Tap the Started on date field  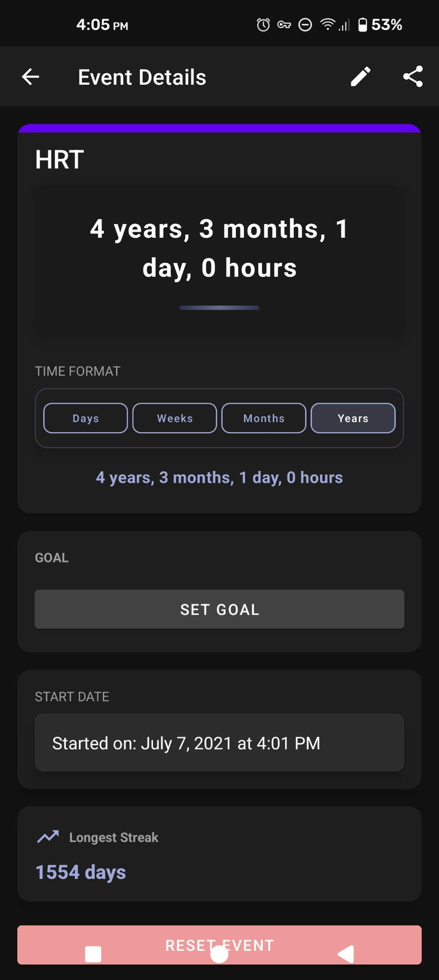(x=219, y=743)
